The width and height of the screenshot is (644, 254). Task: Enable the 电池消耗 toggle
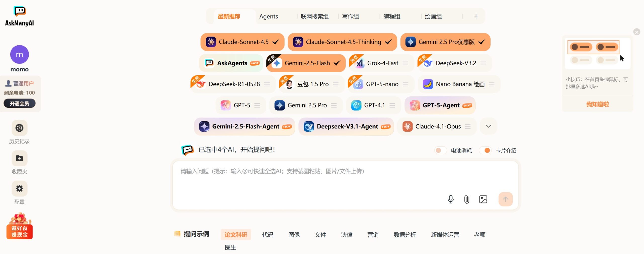coord(440,150)
